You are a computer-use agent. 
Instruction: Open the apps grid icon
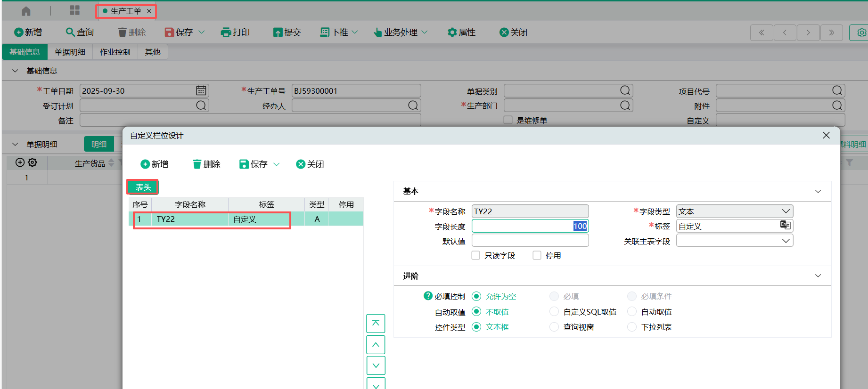tap(74, 10)
